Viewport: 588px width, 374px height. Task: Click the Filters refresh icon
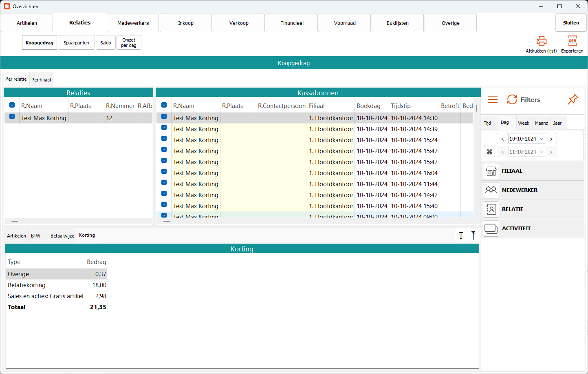[x=512, y=99]
